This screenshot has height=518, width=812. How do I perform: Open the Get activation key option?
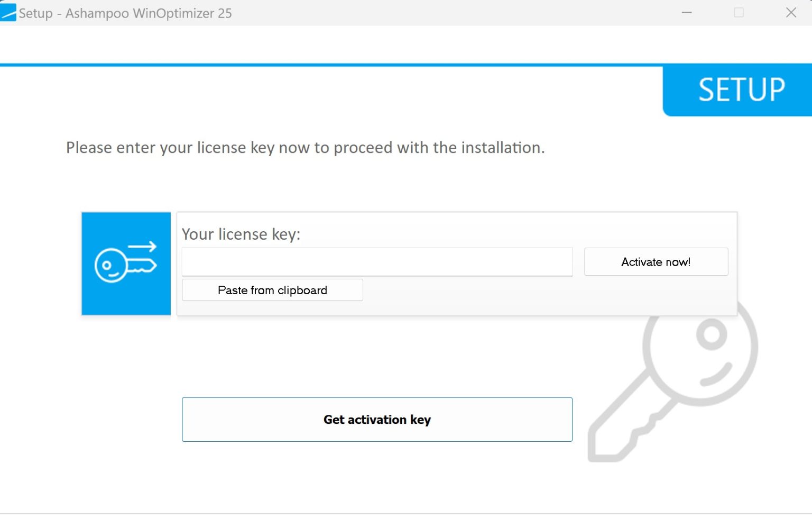point(377,420)
